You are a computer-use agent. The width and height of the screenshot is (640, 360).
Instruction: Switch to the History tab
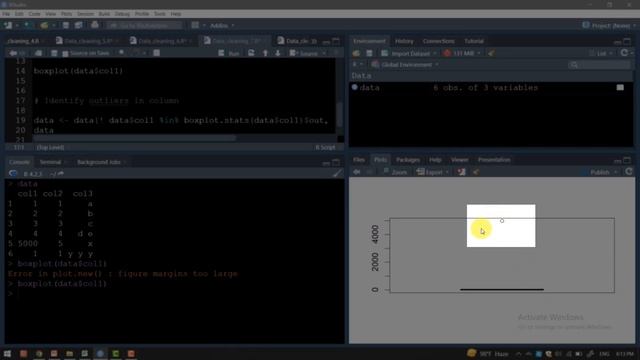click(x=404, y=41)
